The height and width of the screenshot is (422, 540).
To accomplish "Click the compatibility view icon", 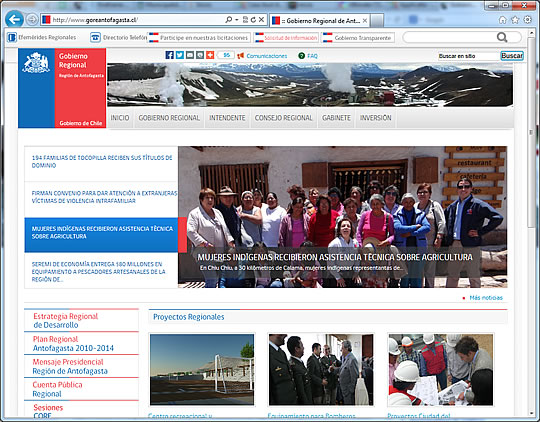I will coord(245,20).
